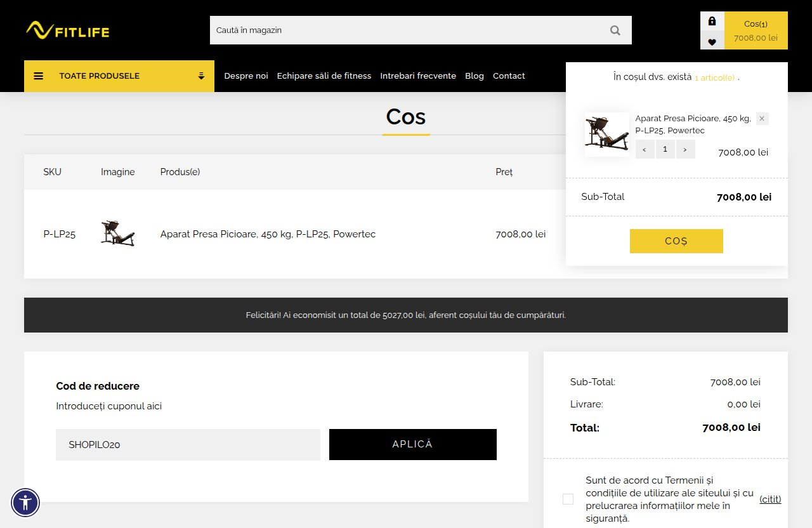This screenshot has width=812, height=528.
Task: Open account via the lock icon
Action: point(712,21)
